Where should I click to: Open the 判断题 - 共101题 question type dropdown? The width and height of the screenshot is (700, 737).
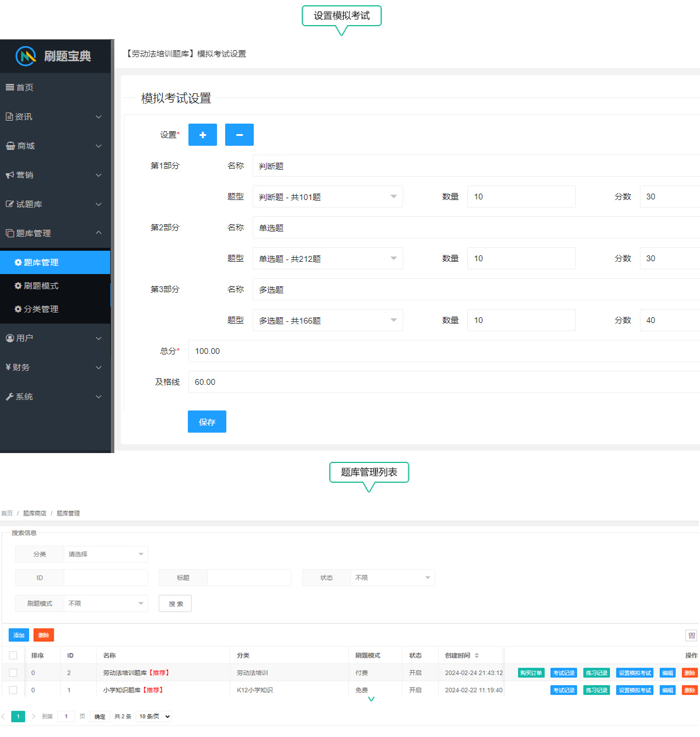327,197
